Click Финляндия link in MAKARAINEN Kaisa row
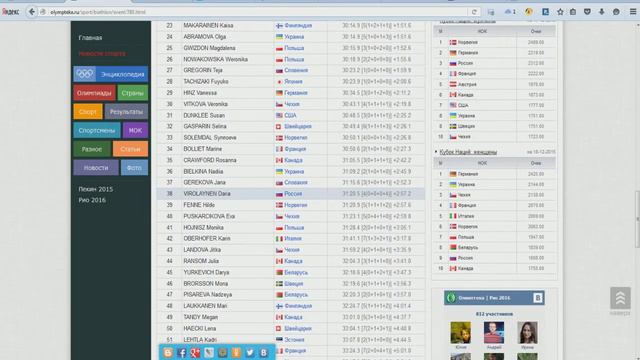This screenshot has width=640, height=360. click(298, 25)
